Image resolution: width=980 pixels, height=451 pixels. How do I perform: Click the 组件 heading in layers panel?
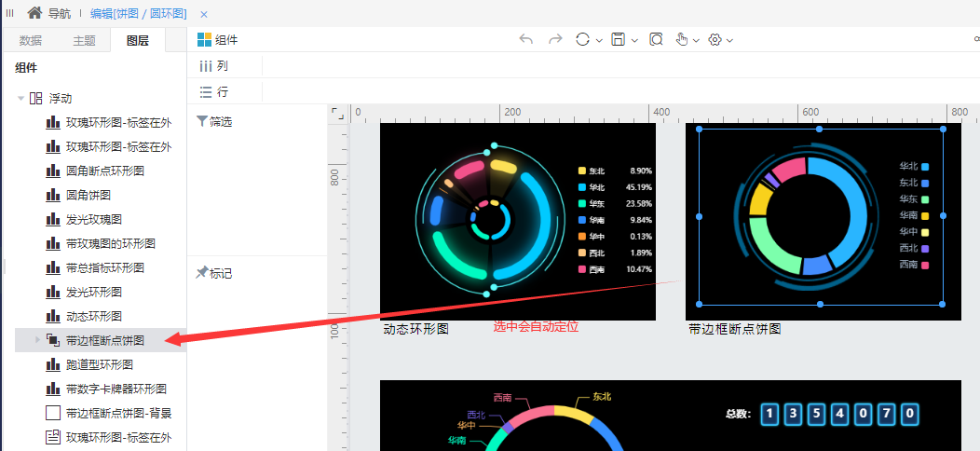click(26, 68)
